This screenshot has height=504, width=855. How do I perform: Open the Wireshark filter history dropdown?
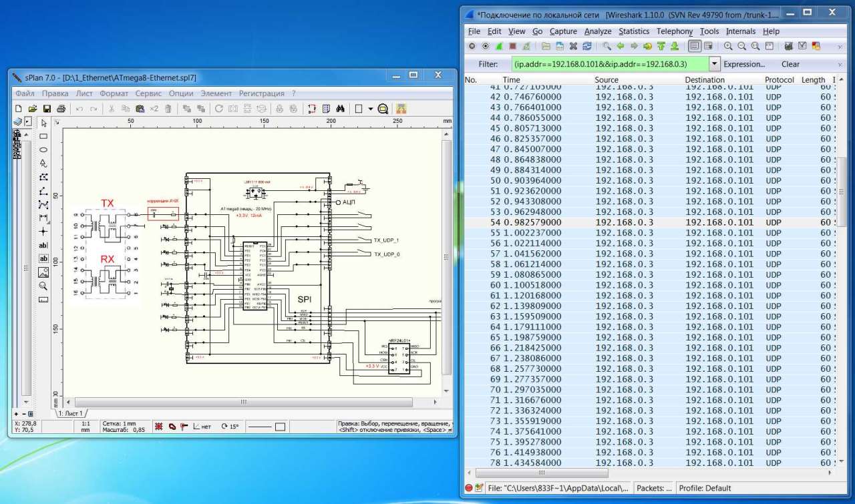[715, 64]
